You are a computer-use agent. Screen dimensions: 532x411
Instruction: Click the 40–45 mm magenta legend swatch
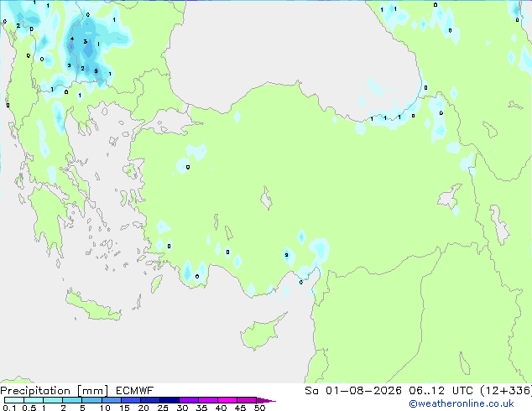tap(227, 400)
